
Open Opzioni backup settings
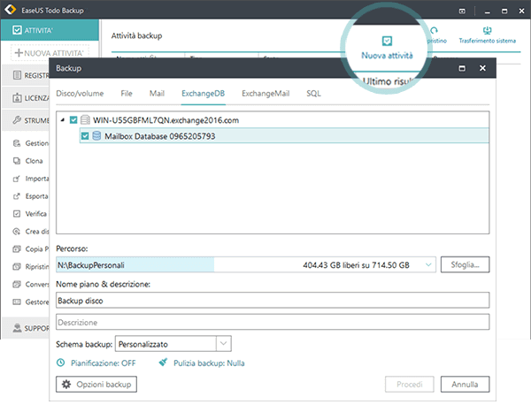point(96,384)
